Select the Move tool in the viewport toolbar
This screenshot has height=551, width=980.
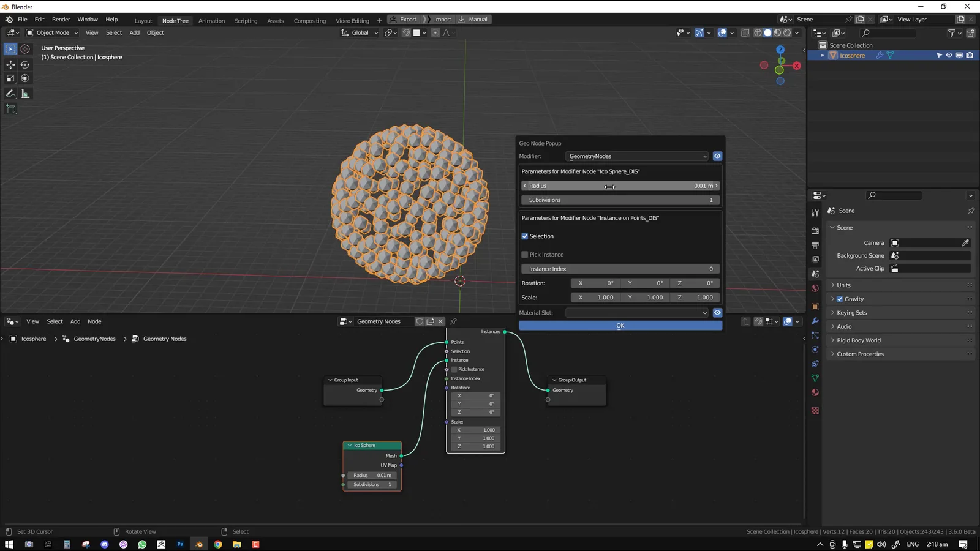pos(10,64)
